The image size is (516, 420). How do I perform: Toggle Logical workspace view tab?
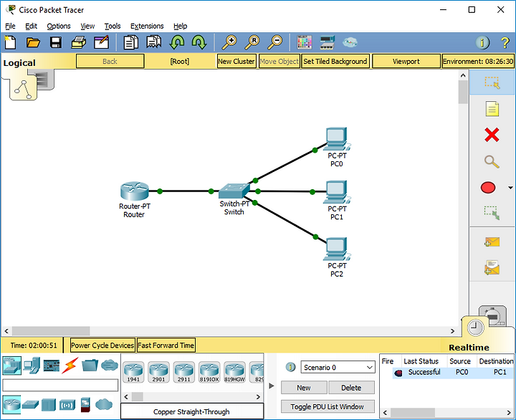[23, 90]
